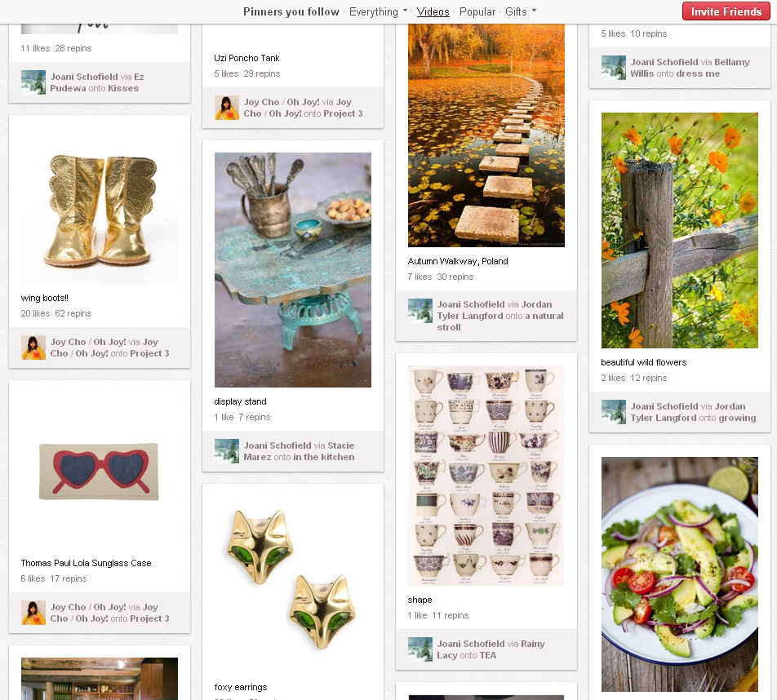
Task: Click Joani Schofield avatar under display stand pin
Action: coord(226,451)
